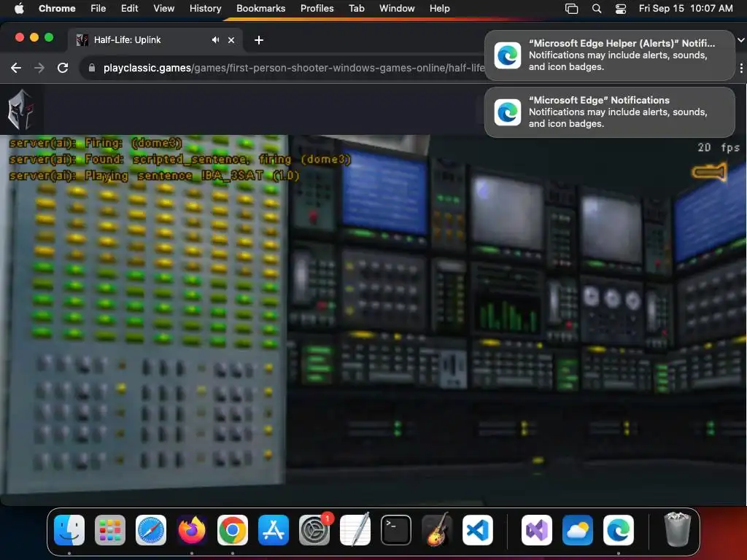Mute audio on the Half-Life tab
The height and width of the screenshot is (560, 747).
click(216, 40)
